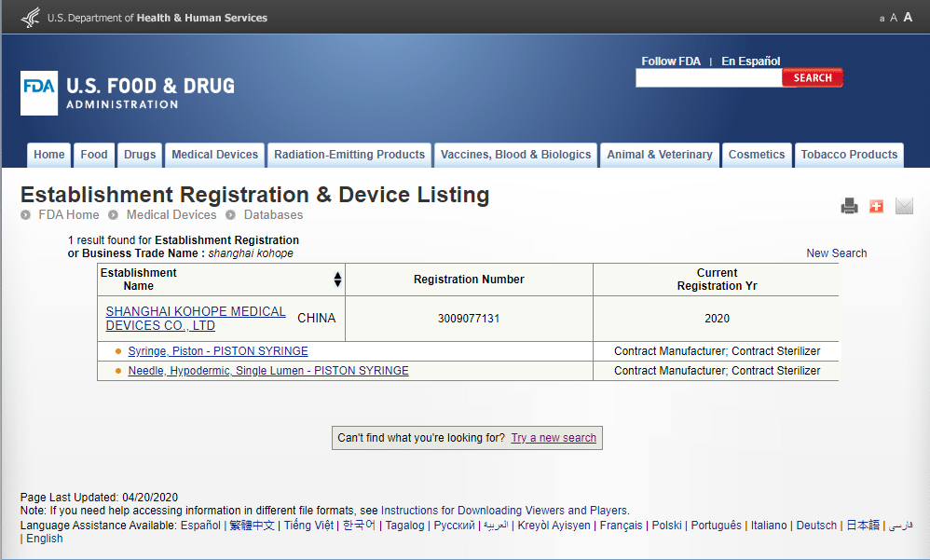Click the FDA logo box
Image resolution: width=930 pixels, height=560 pixels.
point(39,93)
